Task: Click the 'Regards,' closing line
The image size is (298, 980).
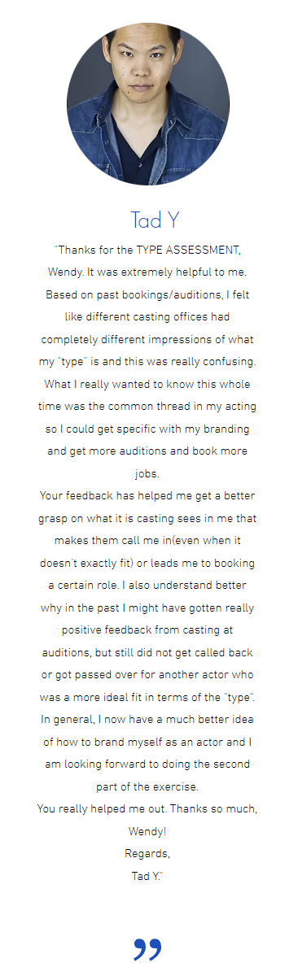Action: (x=147, y=854)
